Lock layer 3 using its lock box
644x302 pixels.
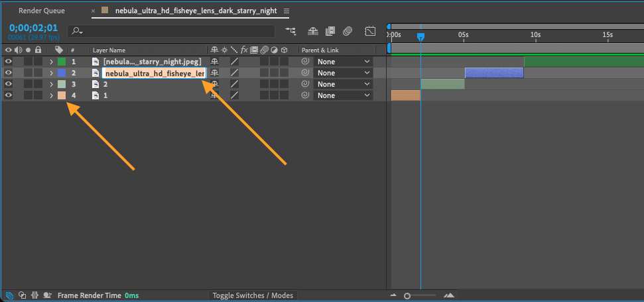[x=38, y=84]
